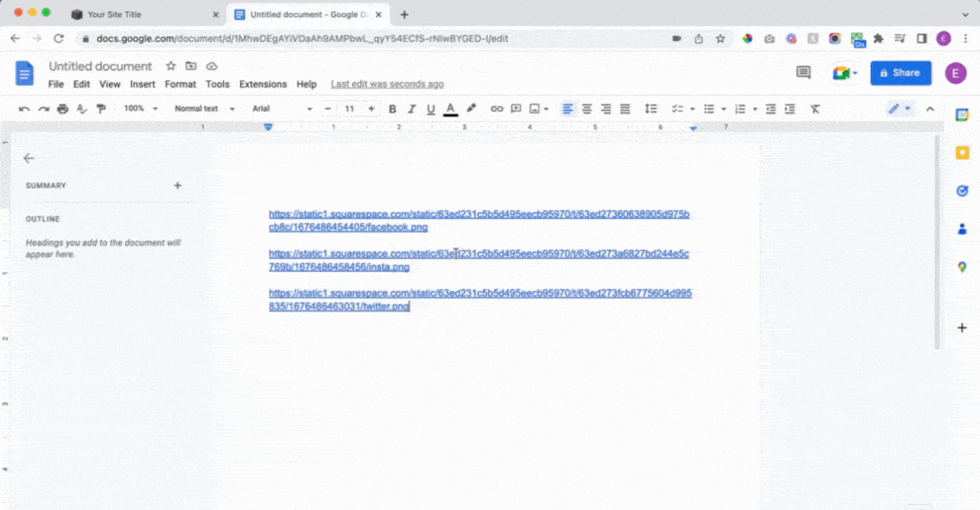
Task: Add a summary with the plus icon
Action: pos(178,185)
